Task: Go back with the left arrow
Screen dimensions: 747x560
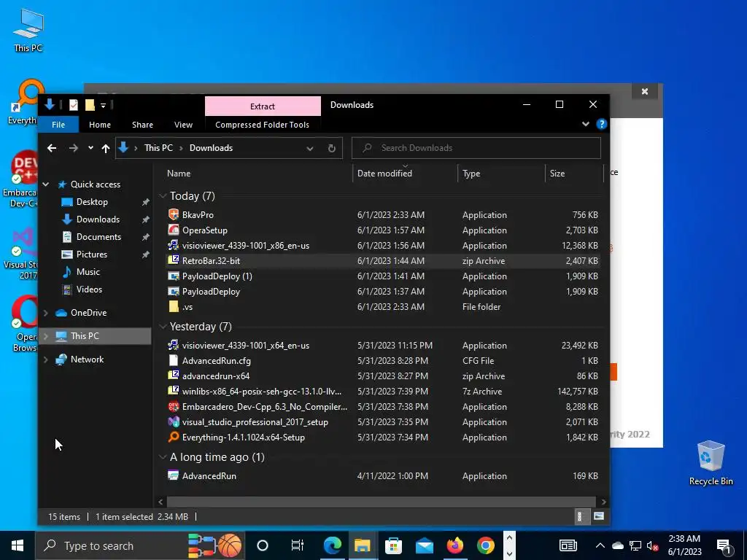Action: [52, 148]
